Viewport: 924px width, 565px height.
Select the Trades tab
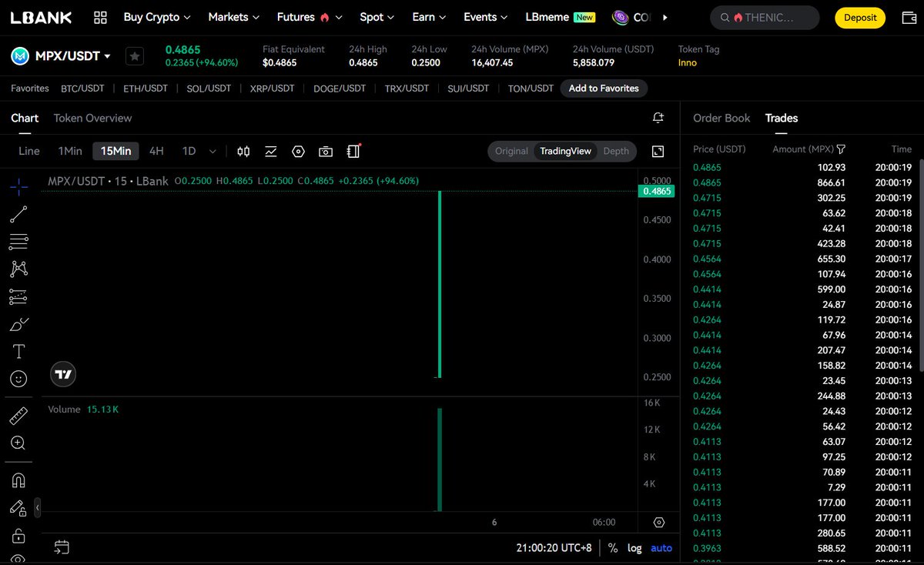click(x=782, y=118)
